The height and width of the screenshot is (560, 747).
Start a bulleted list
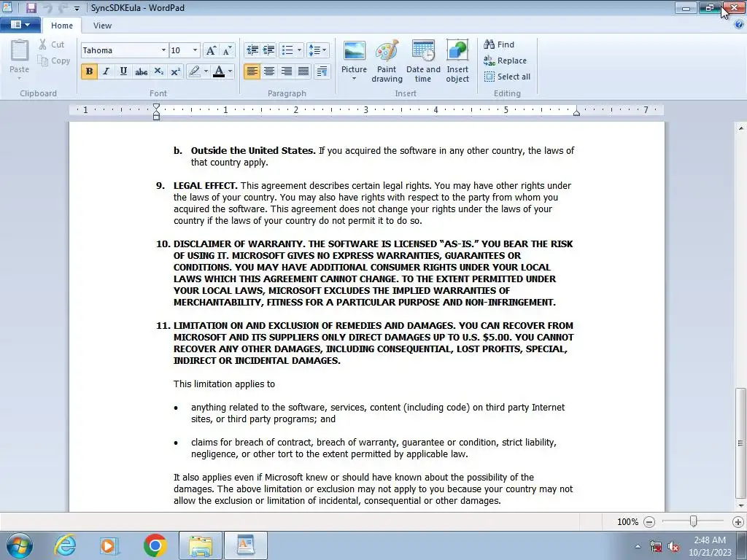287,50
